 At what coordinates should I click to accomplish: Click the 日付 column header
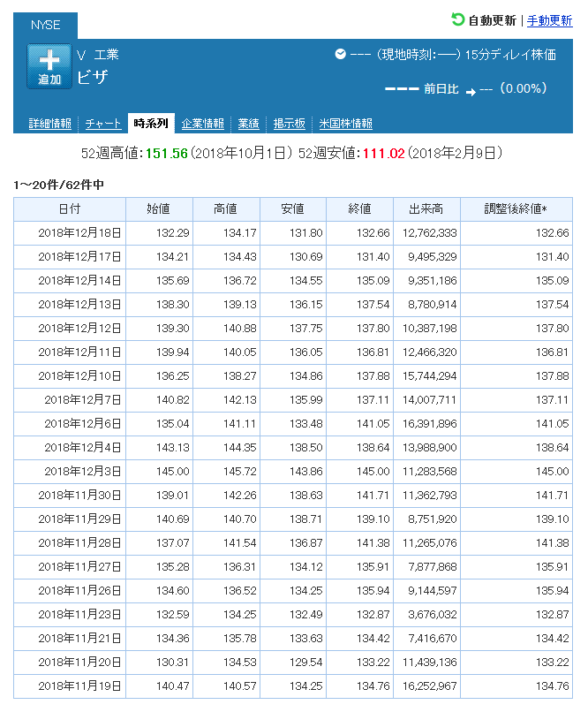tap(70, 208)
